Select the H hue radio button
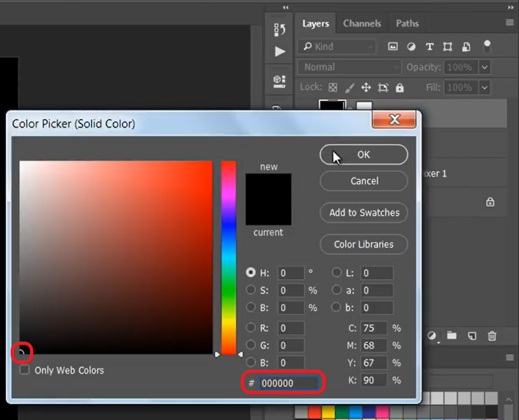The width and height of the screenshot is (519, 420). click(x=251, y=272)
